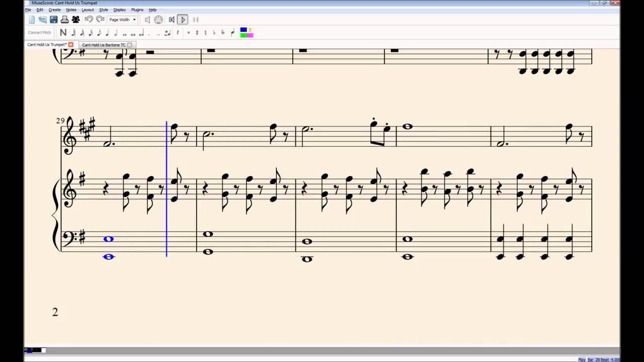This screenshot has height=362, width=644.
Task: Apply sharp accidental
Action: click(197, 33)
